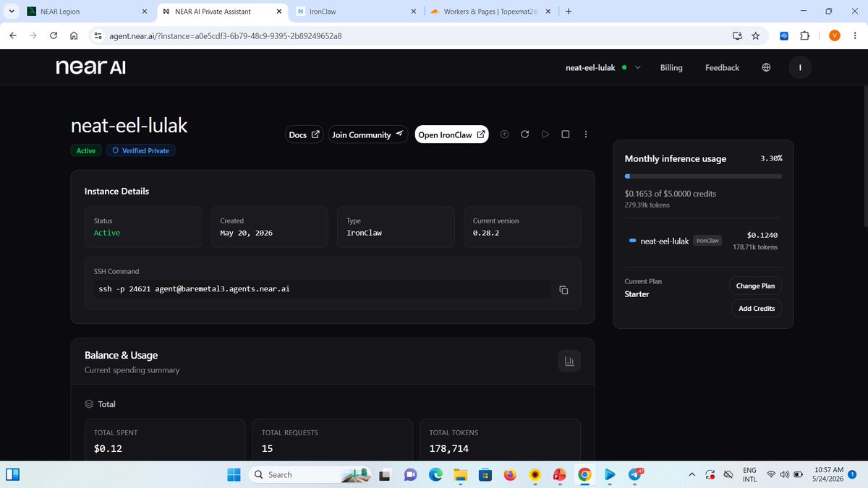Close the IronClaw tab
868x488 pixels.
click(x=414, y=12)
